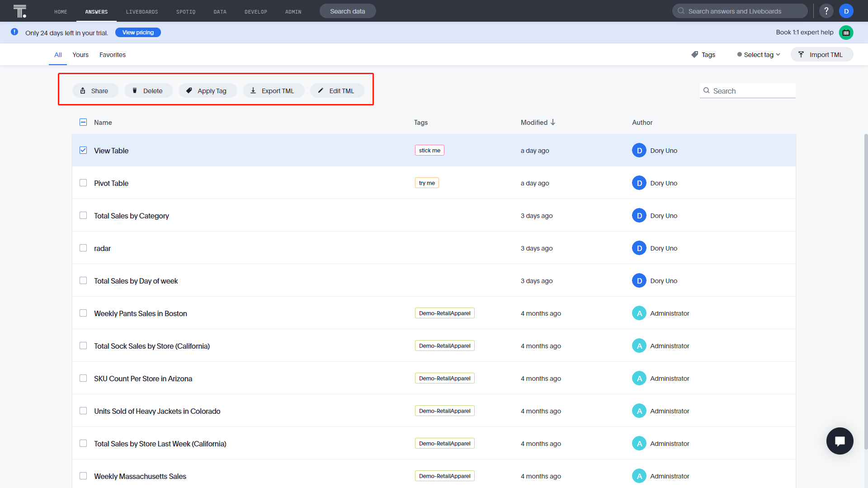Check the Pivot Table row checkbox

tap(83, 183)
